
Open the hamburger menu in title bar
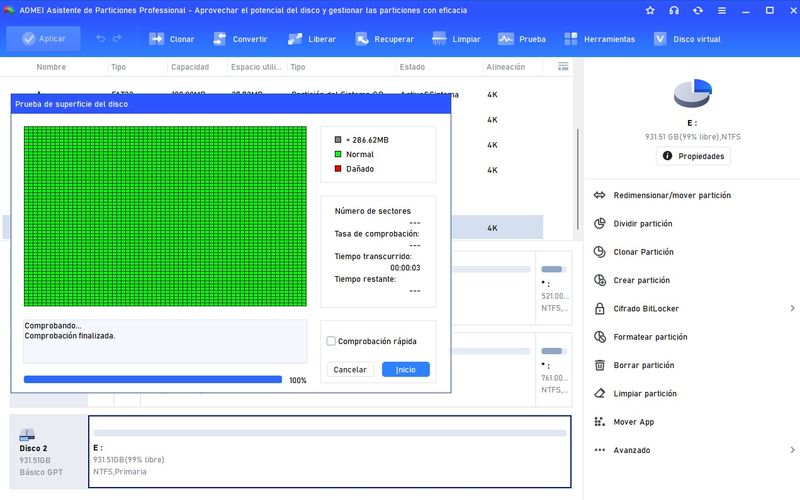pos(721,10)
